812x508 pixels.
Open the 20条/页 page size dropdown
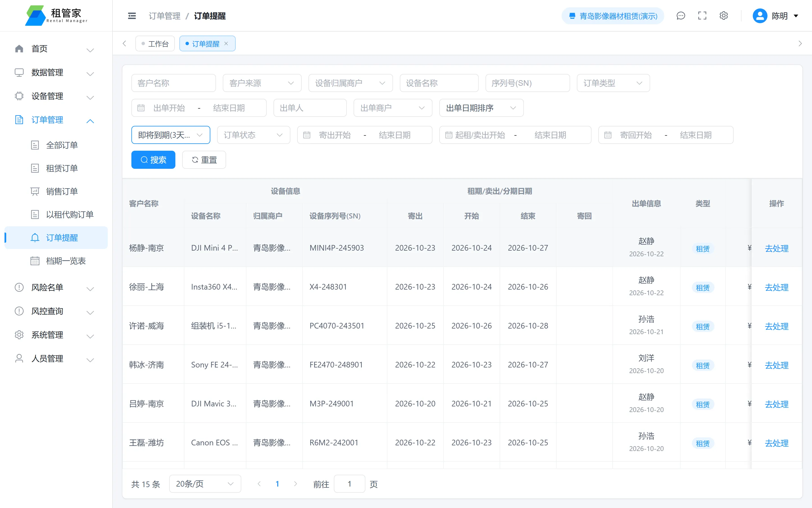point(205,484)
